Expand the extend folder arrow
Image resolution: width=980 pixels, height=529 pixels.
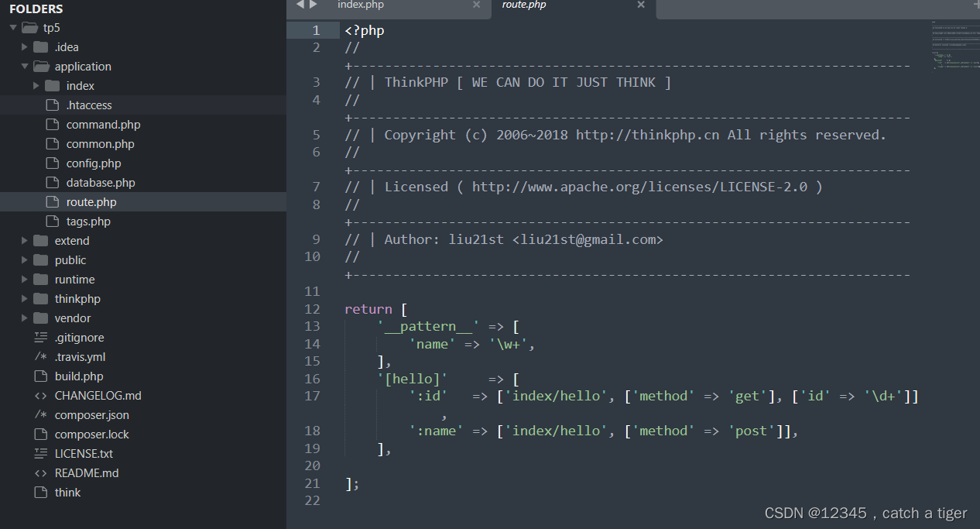[25, 241]
